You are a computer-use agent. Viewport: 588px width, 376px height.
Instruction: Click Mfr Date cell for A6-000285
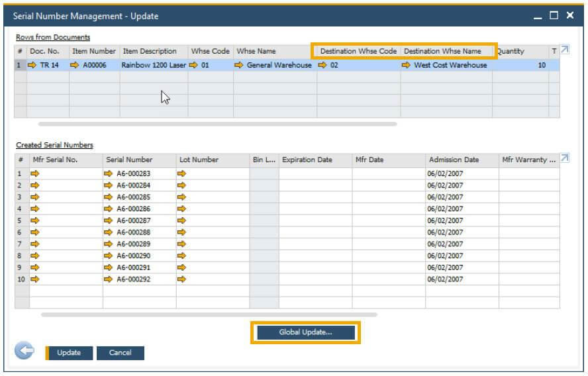point(389,197)
